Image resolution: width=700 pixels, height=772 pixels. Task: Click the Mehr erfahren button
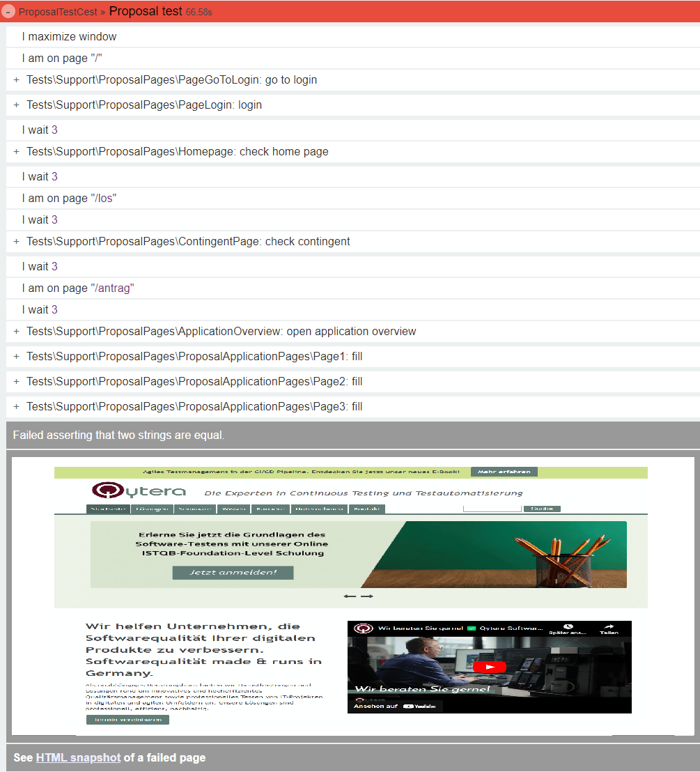pyautogui.click(x=504, y=471)
